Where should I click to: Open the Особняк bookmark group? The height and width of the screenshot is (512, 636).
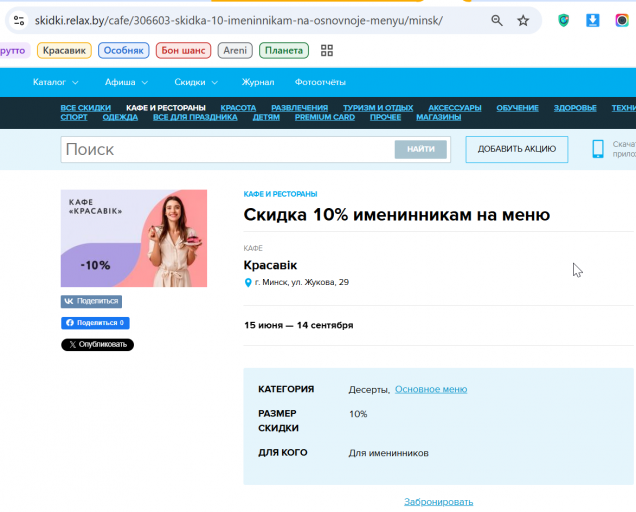coord(124,50)
